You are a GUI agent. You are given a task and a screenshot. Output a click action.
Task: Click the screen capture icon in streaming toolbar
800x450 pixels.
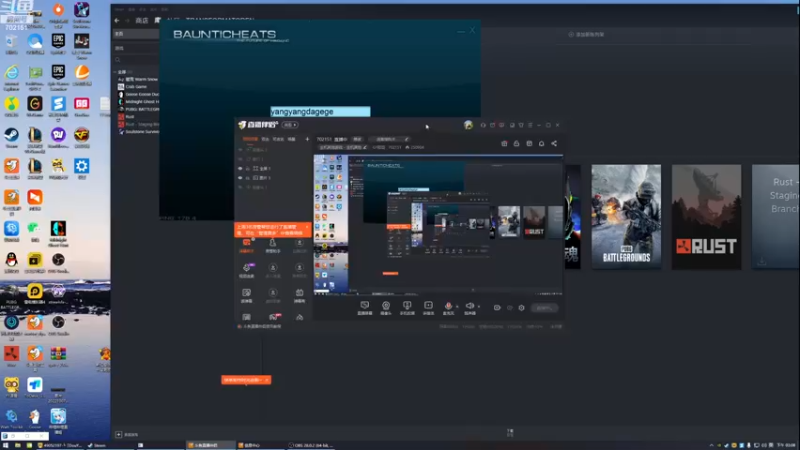(365, 306)
